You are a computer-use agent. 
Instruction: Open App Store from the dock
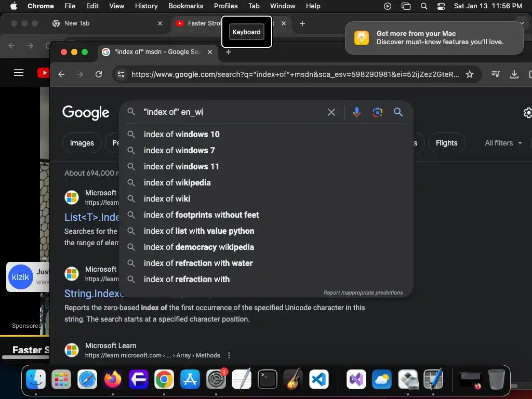click(190, 379)
